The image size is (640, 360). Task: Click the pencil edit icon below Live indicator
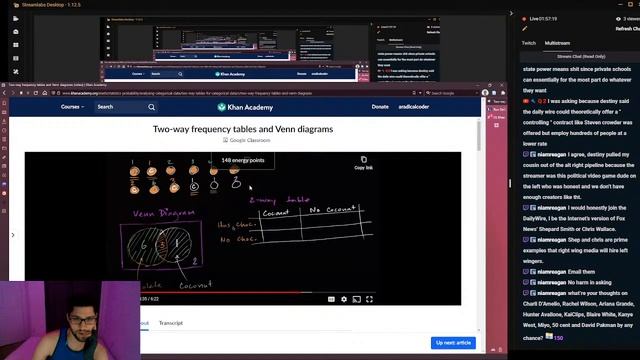click(x=524, y=29)
